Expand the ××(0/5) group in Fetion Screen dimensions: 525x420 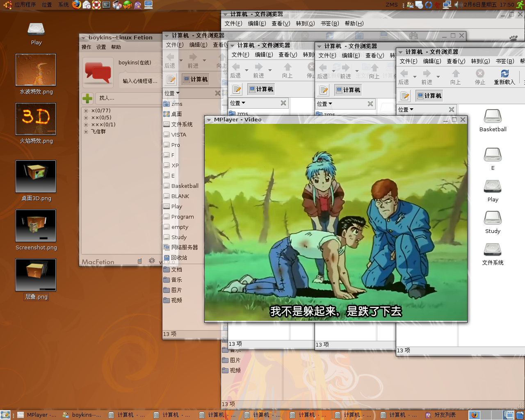86,118
